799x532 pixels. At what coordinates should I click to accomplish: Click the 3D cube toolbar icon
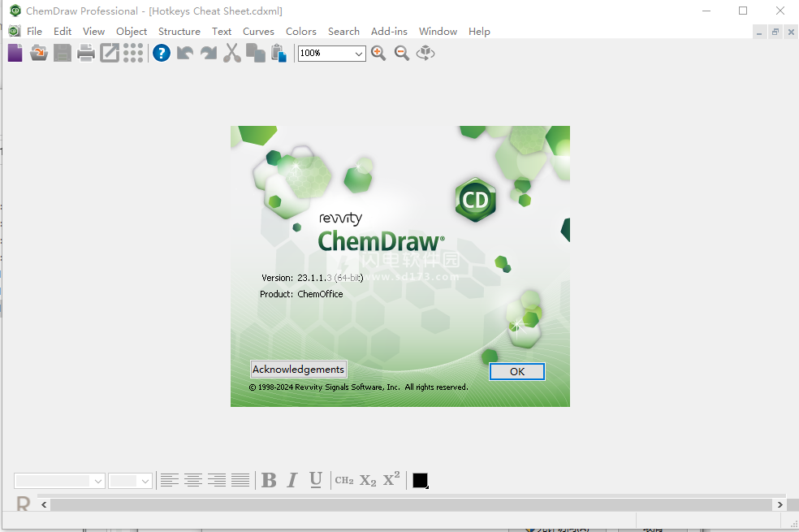pos(425,53)
